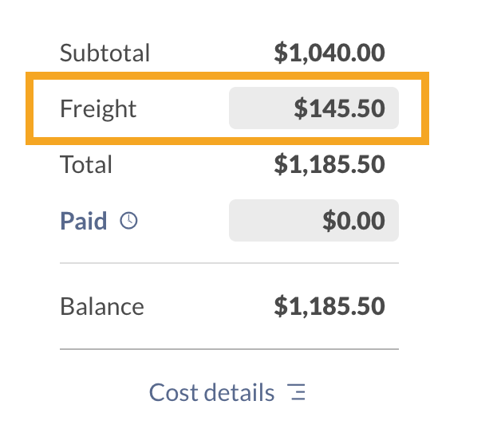Focus the field showing $145.50
The height and width of the screenshot is (448, 501).
click(x=314, y=108)
